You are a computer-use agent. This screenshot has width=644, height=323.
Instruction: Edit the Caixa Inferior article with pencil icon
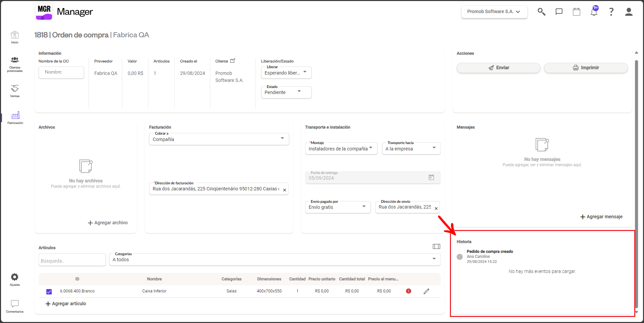click(426, 291)
